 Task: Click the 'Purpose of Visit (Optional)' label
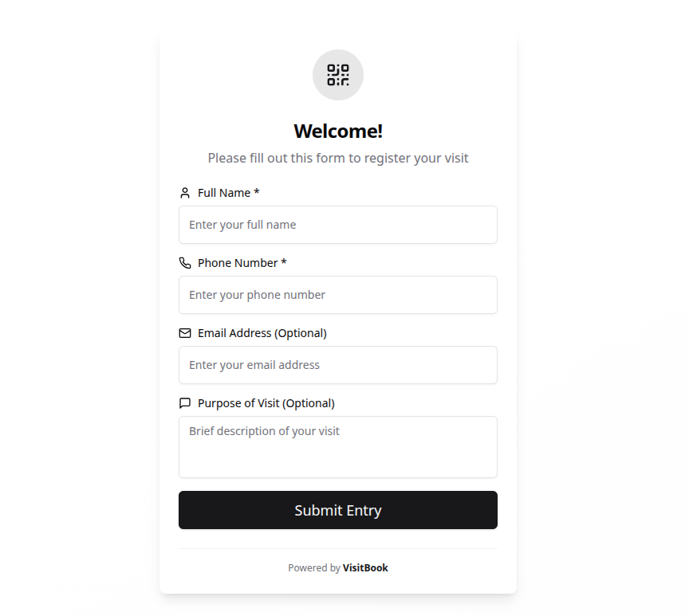266,403
